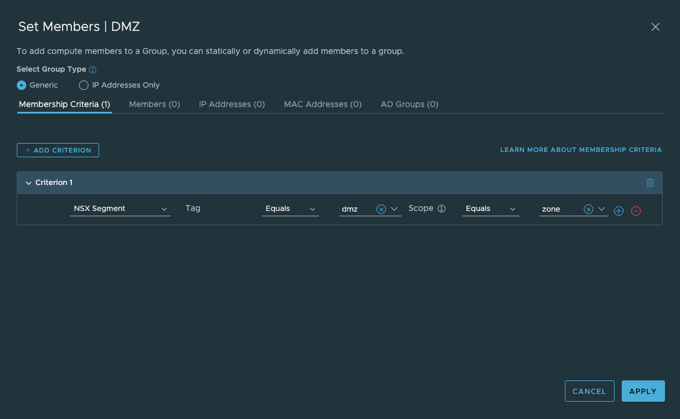Click the Select Group Type info icon
The width and height of the screenshot is (680, 419).
pyautogui.click(x=92, y=69)
